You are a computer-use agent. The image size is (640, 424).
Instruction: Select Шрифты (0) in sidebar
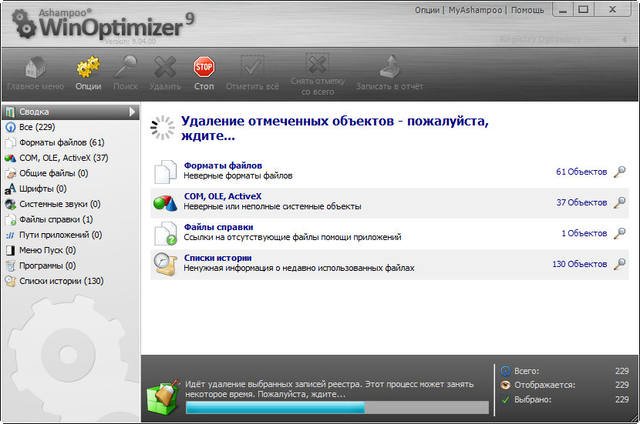click(71, 189)
